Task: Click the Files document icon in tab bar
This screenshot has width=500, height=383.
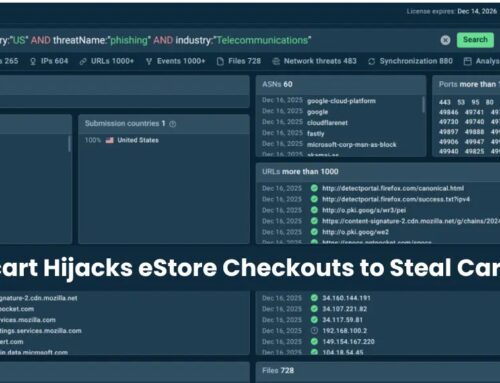Action: click(220, 62)
